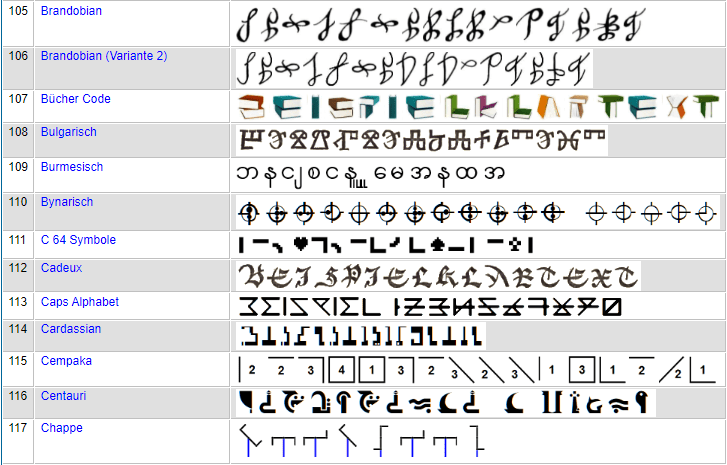Click the Cadeux ornate script sample image

click(x=437, y=275)
